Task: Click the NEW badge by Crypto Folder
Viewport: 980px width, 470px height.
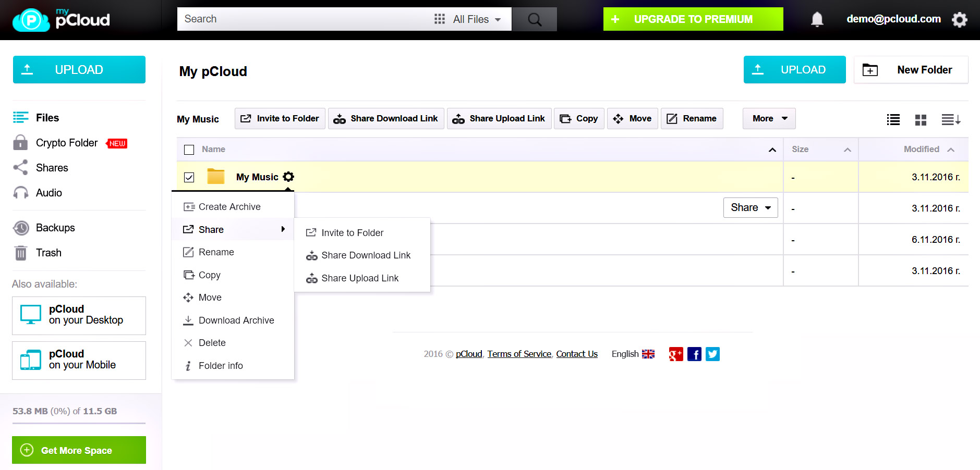Action: tap(117, 143)
